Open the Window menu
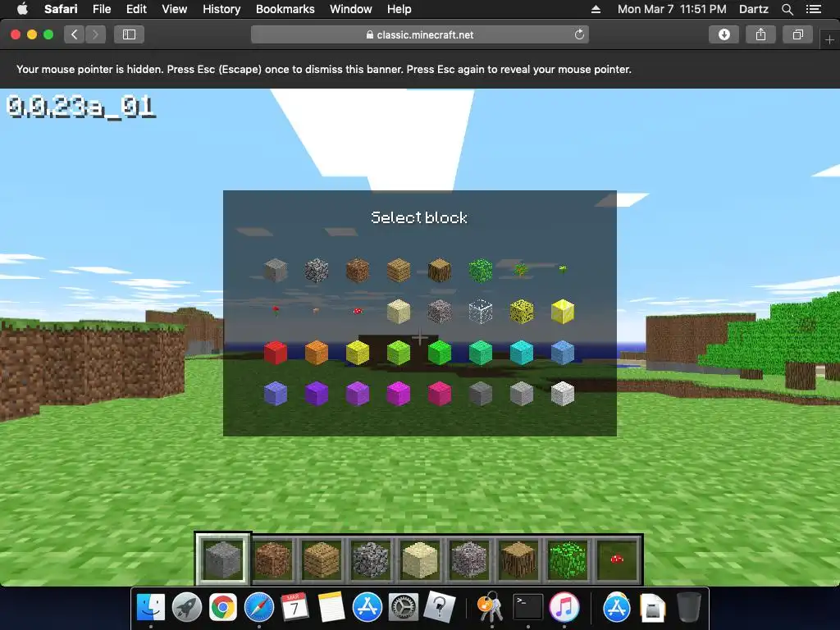Screen dimensions: 840x630 [x=351, y=9]
